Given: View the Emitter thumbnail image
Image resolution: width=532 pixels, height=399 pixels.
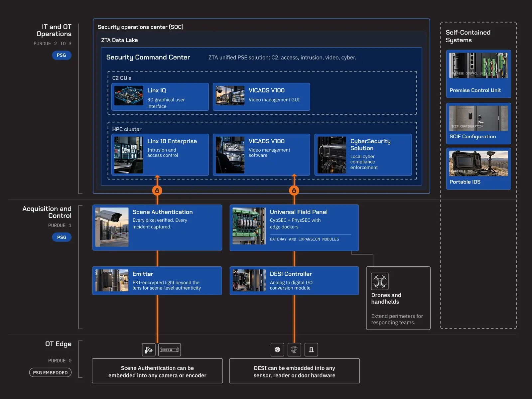Looking at the screenshot, I should coord(112,280).
